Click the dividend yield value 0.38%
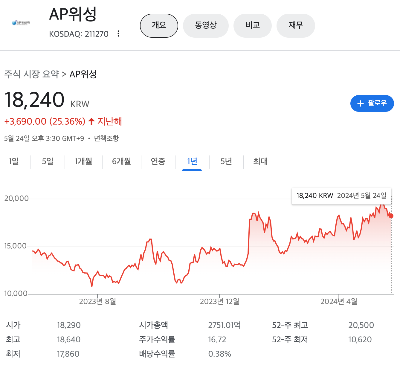This screenshot has height=366, width=400. pyautogui.click(x=219, y=354)
